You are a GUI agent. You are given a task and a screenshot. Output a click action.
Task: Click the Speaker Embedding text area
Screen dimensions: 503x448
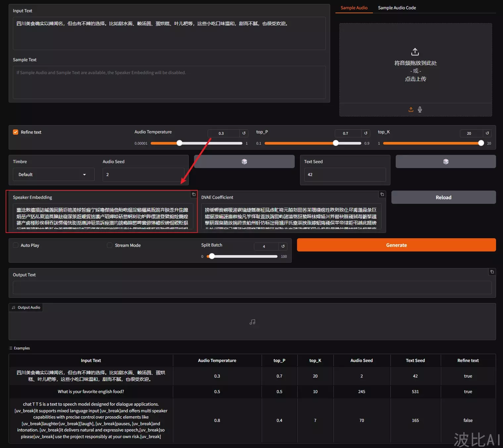click(103, 216)
